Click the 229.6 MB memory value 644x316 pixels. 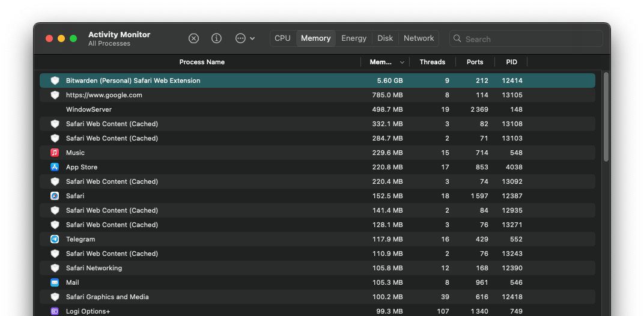387,153
